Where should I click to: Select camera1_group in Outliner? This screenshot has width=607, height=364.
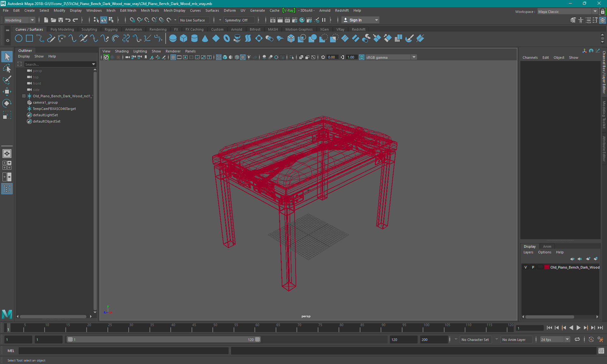point(45,102)
